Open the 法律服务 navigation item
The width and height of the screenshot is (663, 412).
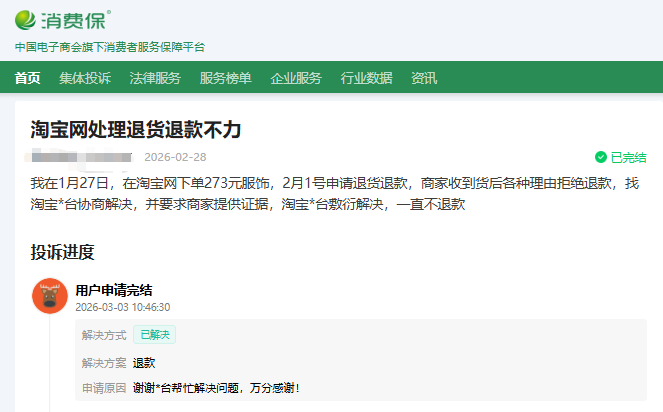point(155,78)
